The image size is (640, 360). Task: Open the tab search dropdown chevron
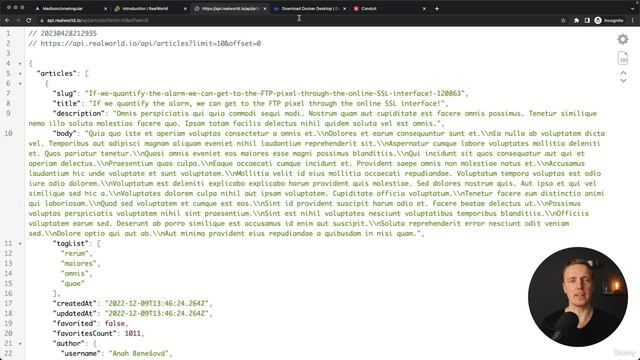[633, 8]
